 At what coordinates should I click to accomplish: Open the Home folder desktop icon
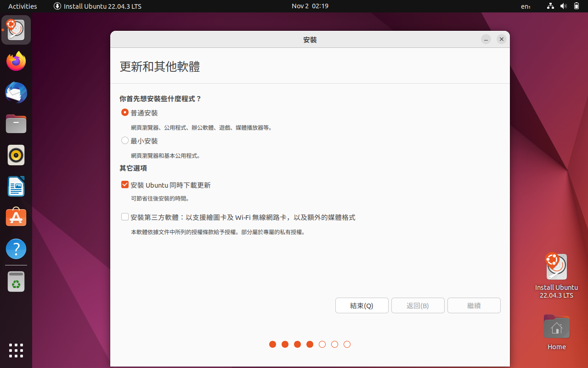pos(556,332)
